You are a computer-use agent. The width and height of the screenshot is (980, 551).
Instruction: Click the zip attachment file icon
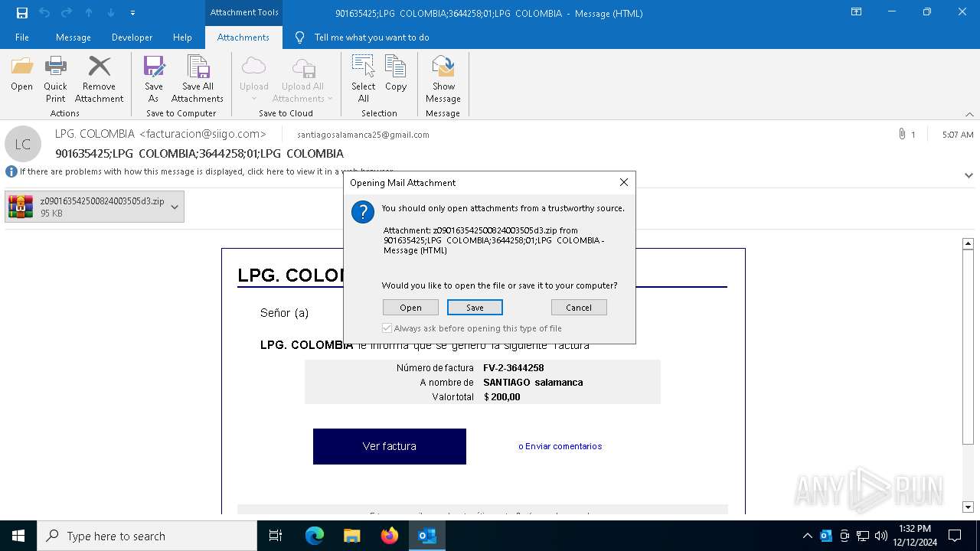click(21, 207)
